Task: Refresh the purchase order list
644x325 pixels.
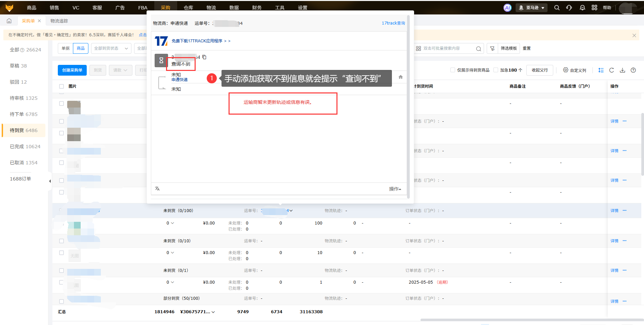Action: coord(612,70)
